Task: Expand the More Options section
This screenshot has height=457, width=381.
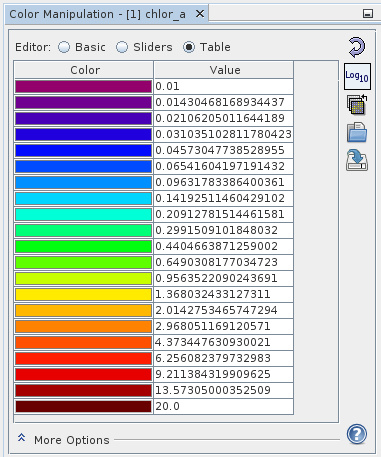Action: 63,440
